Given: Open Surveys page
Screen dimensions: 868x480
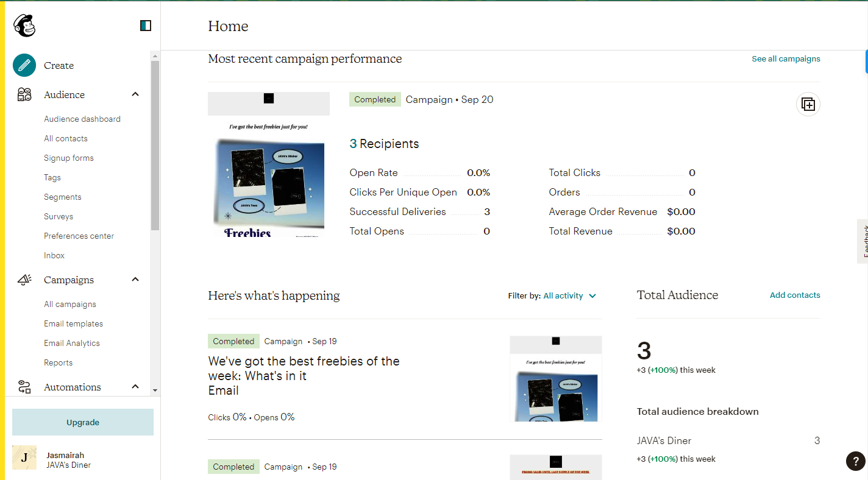Looking at the screenshot, I should (59, 216).
